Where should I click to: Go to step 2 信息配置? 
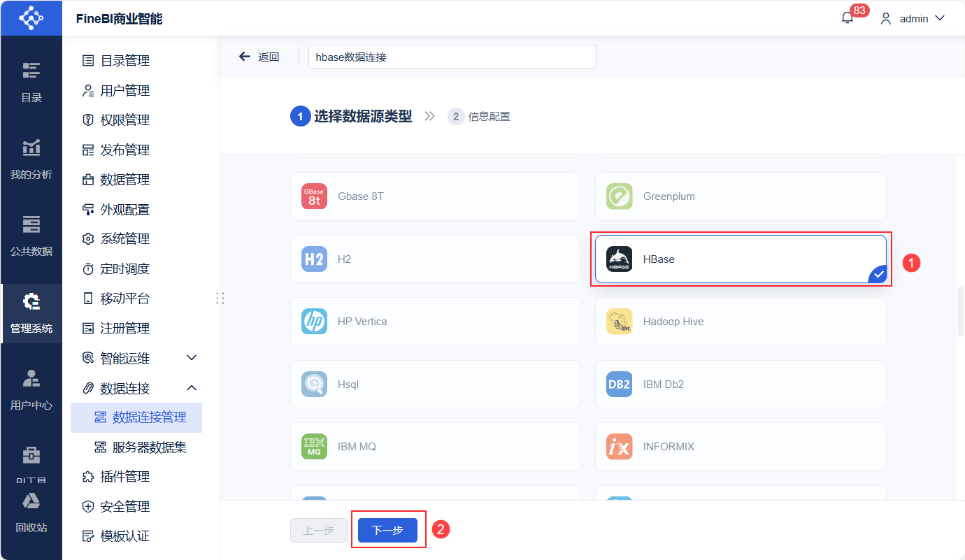(479, 117)
